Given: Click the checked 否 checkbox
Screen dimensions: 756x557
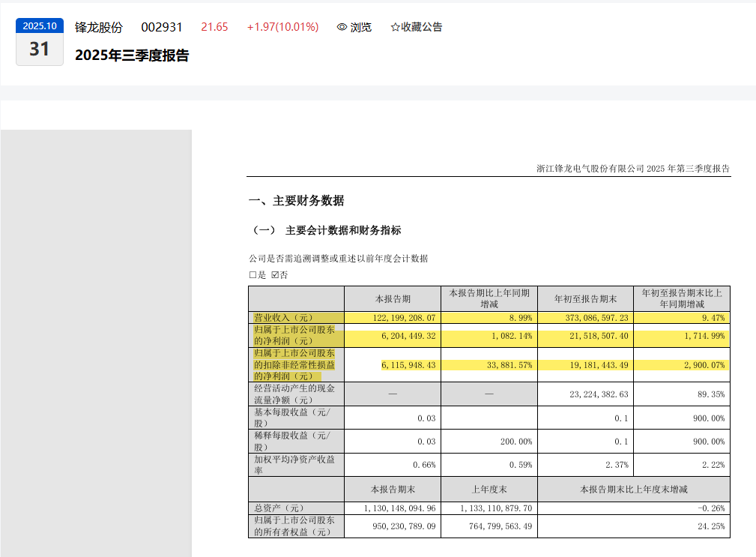Looking at the screenshot, I should pos(275,275).
